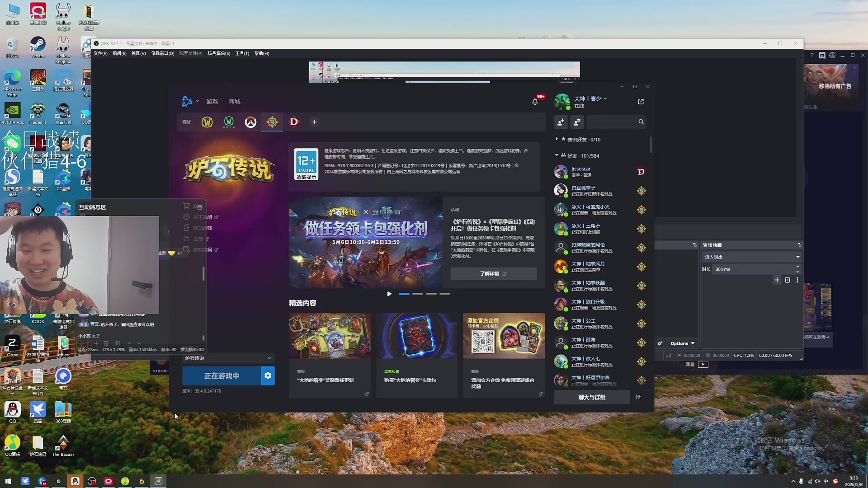The image size is (868, 488).
Task: Click the 了解详情 button
Action: click(x=493, y=274)
